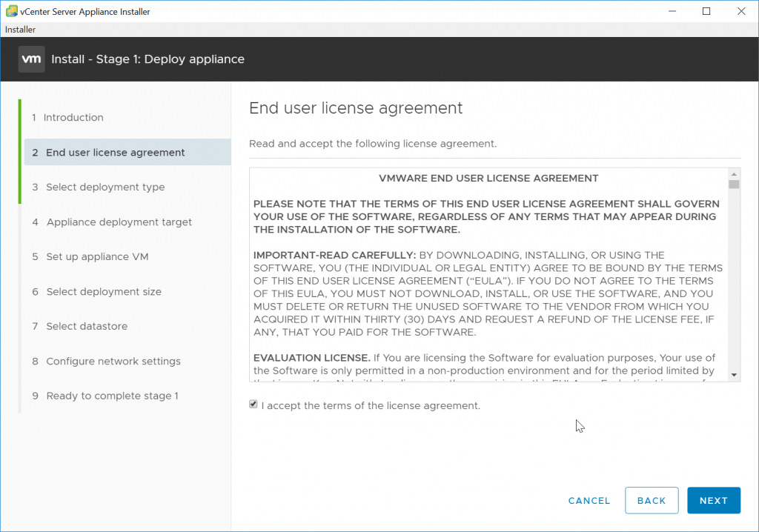Select step 4 Appliance deployment target

112,222
